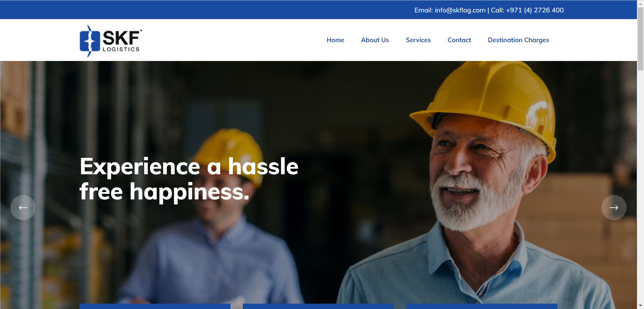Image resolution: width=644 pixels, height=309 pixels.
Task: Click the +971 (4) 2726 400 phone number
Action: click(x=535, y=10)
